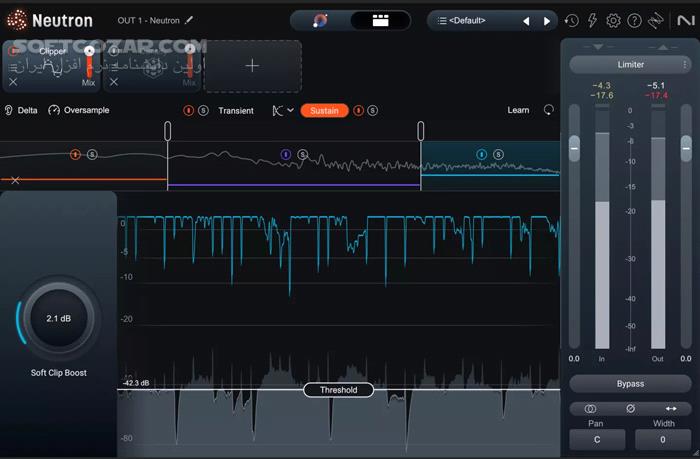Click the Learn button
The image size is (700, 459).
(x=518, y=110)
